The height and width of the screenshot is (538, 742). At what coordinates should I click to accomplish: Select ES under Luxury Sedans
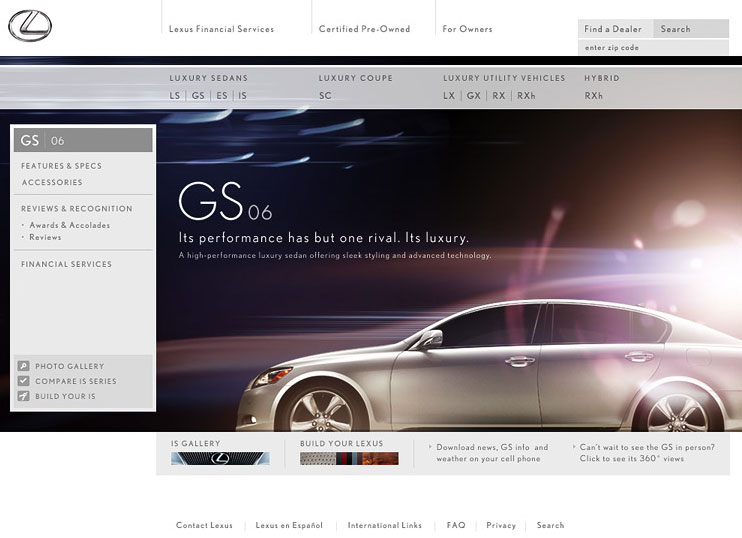pos(222,96)
